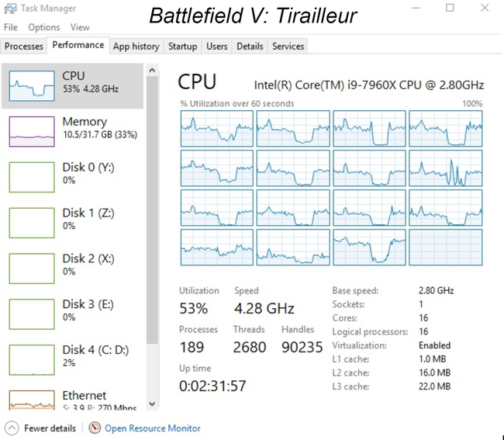Select Disk 3 (E:) graph thumbnail

[32, 314]
